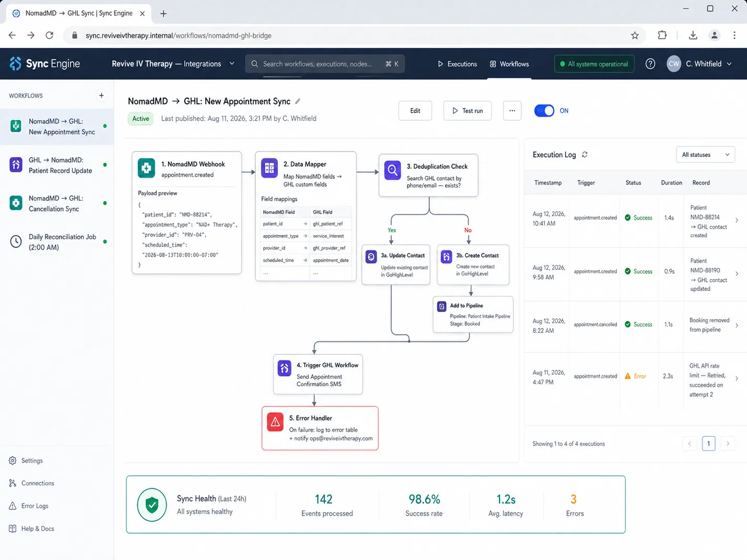747x560 pixels.
Task: Open Help & Docs in the sidebar
Action: pos(31,529)
